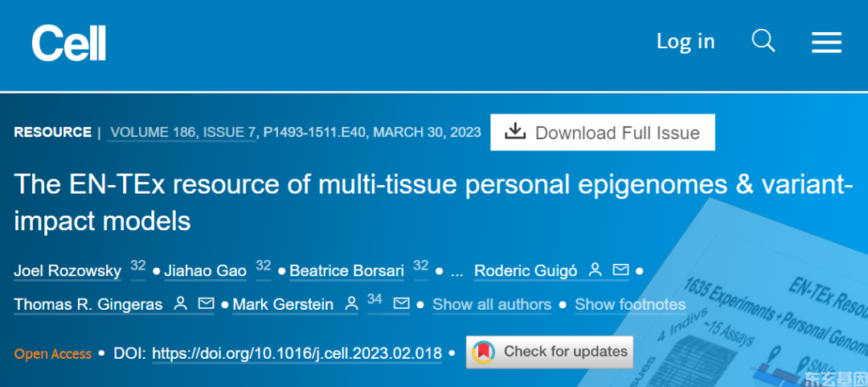
Task: Click footnote 34 next to Mark Gerstein
Action: click(x=375, y=299)
